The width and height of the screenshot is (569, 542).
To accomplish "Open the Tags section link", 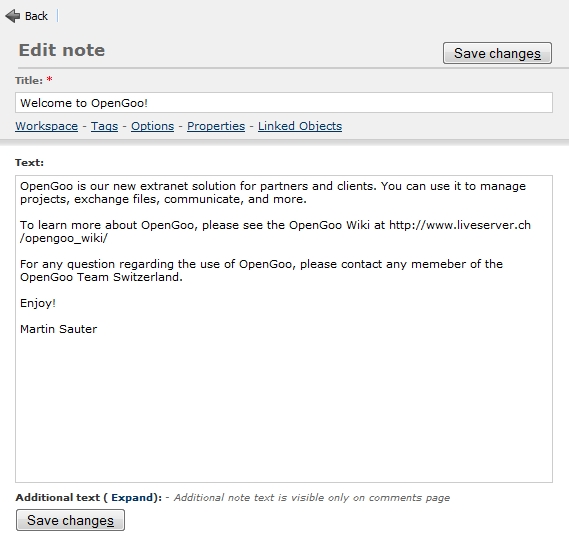I will [105, 126].
